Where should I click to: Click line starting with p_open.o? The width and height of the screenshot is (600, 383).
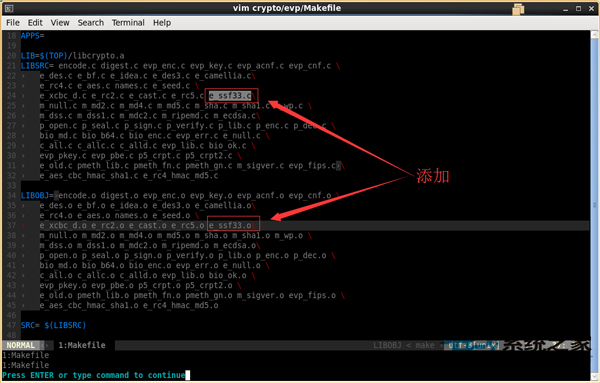tap(187, 255)
